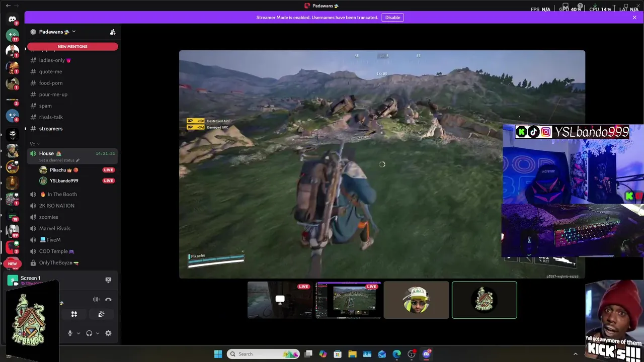Switch to Discord taskbar icon

(x=427, y=354)
